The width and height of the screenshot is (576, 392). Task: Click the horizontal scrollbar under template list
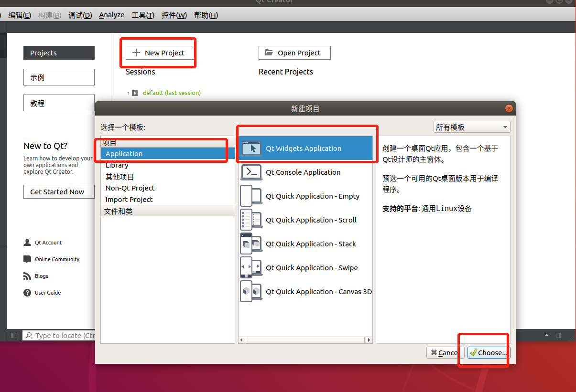[x=305, y=340]
